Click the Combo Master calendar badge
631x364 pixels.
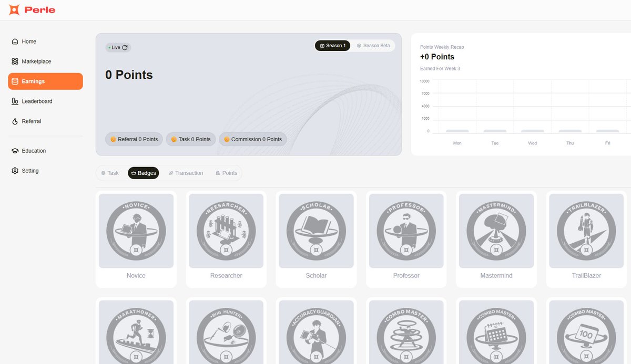496,332
